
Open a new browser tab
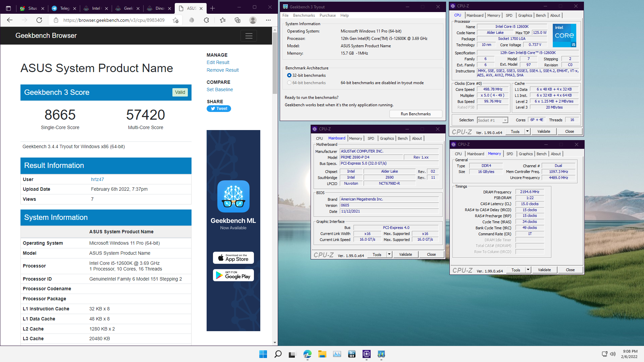click(x=212, y=8)
